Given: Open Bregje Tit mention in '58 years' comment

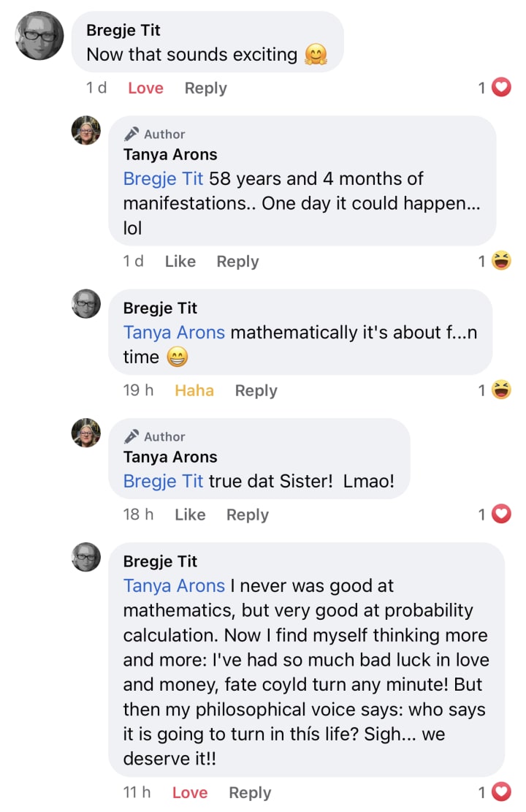Looking at the screenshot, I should tap(163, 178).
